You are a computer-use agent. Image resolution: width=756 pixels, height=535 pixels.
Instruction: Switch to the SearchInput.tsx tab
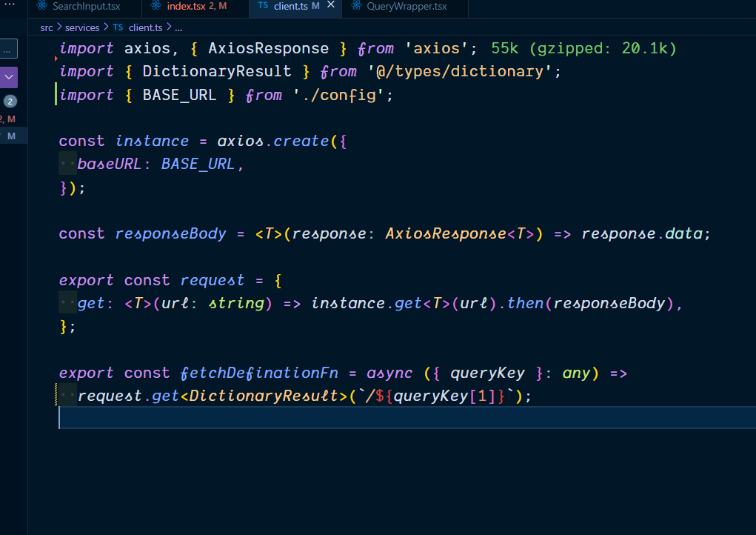(x=85, y=7)
